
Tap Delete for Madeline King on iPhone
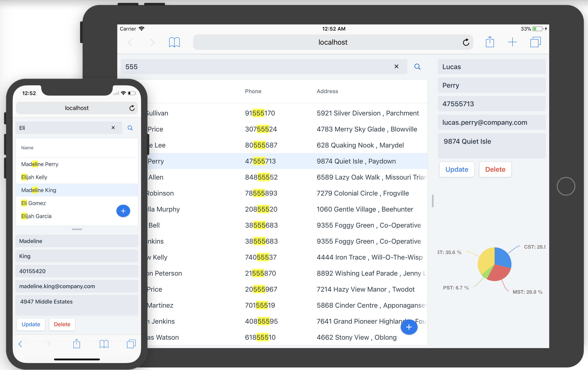pyautogui.click(x=62, y=324)
